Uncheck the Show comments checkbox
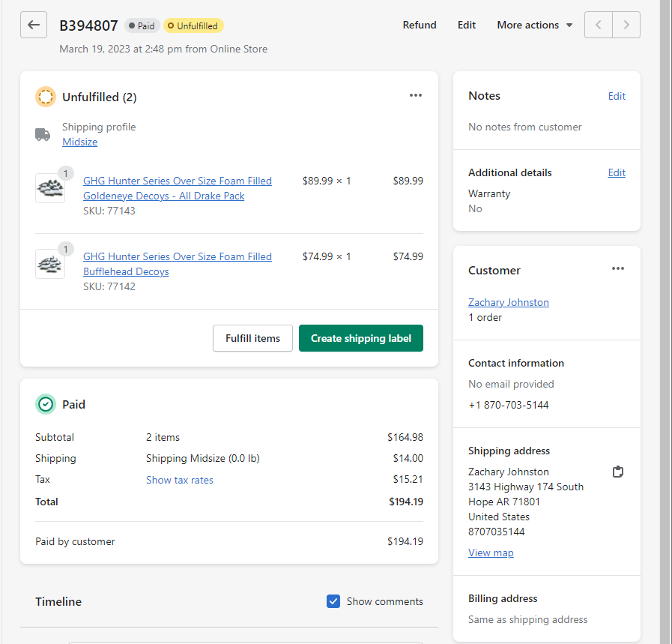 point(333,601)
